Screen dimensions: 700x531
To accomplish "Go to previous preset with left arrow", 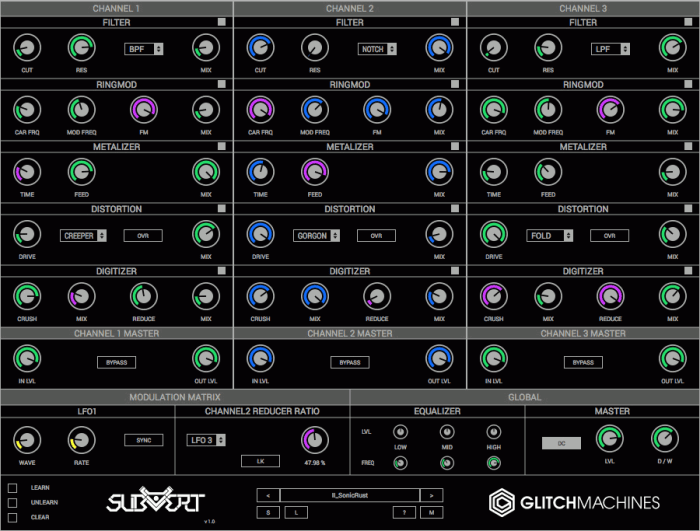I will click(x=268, y=495).
